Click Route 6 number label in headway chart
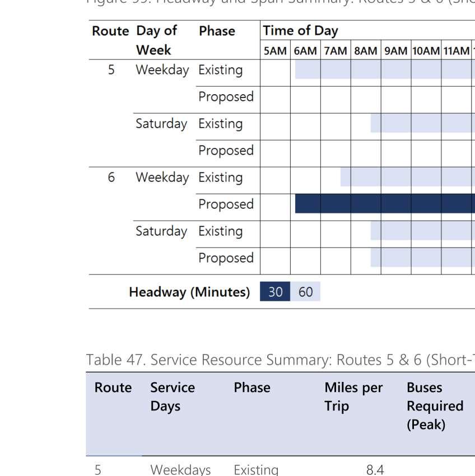The image size is (475, 476). point(111,178)
